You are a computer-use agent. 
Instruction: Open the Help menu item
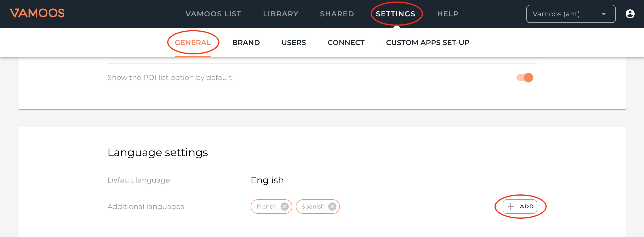448,14
